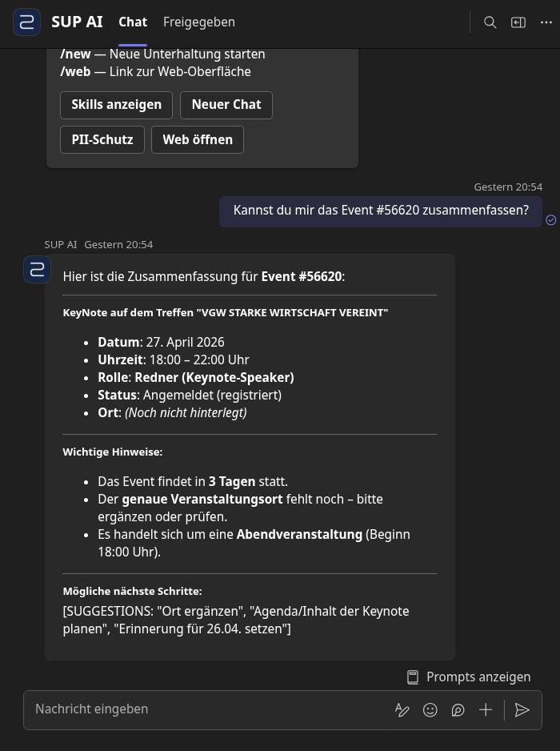Open the plus actions menu in compose box
The width and height of the screenshot is (560, 751).
click(x=486, y=710)
